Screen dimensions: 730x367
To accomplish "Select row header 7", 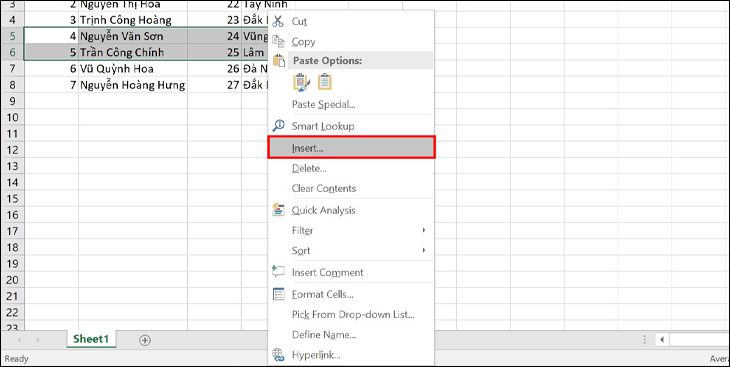I will coord(12,68).
